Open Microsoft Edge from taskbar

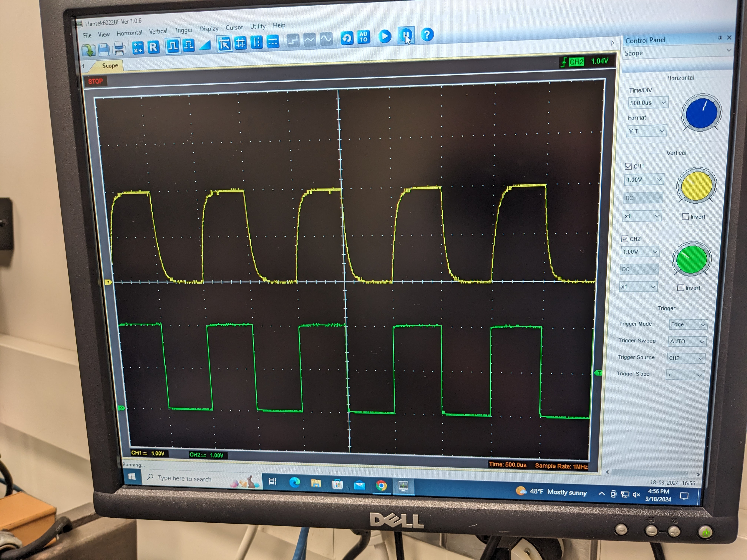(x=294, y=483)
